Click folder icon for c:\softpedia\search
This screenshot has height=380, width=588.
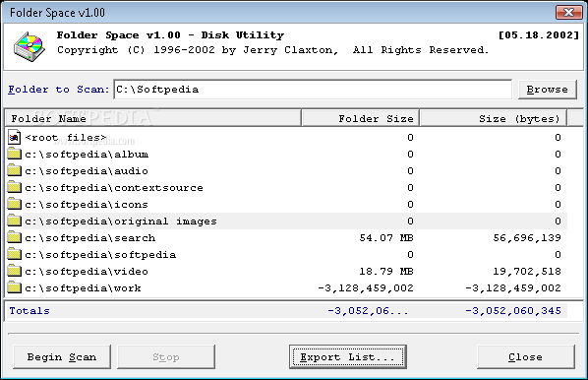(x=14, y=237)
